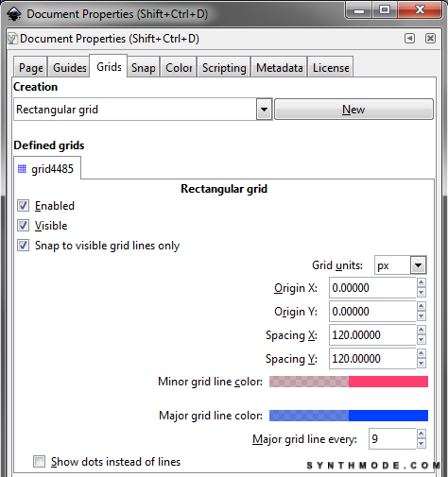Click the Inkscape logo in title bar
Viewport: 448px width, 477px height.
tap(14, 14)
